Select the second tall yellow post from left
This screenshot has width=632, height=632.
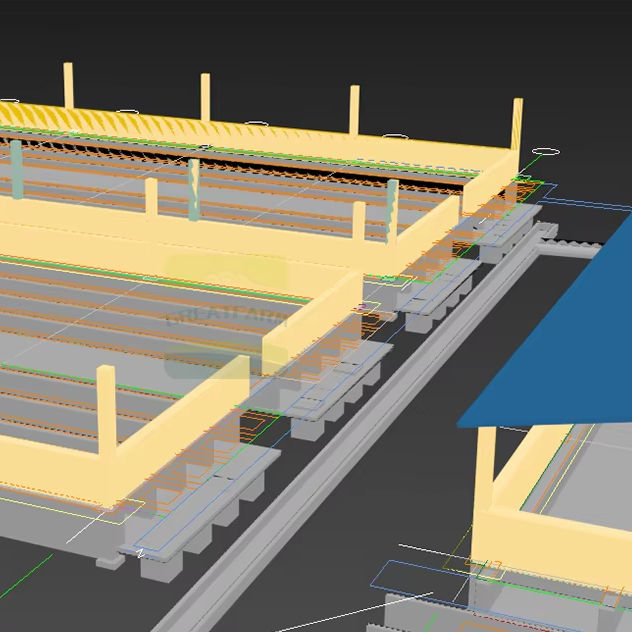[x=205, y=96]
